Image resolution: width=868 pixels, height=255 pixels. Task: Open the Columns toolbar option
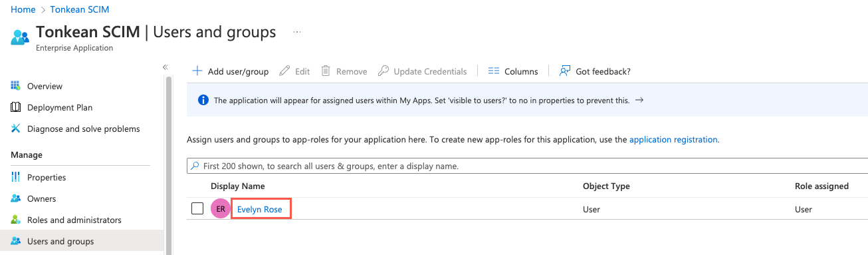(521, 71)
